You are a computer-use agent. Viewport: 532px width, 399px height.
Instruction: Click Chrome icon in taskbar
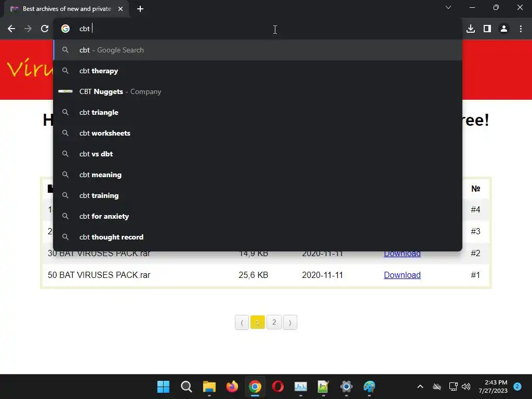coord(255,387)
